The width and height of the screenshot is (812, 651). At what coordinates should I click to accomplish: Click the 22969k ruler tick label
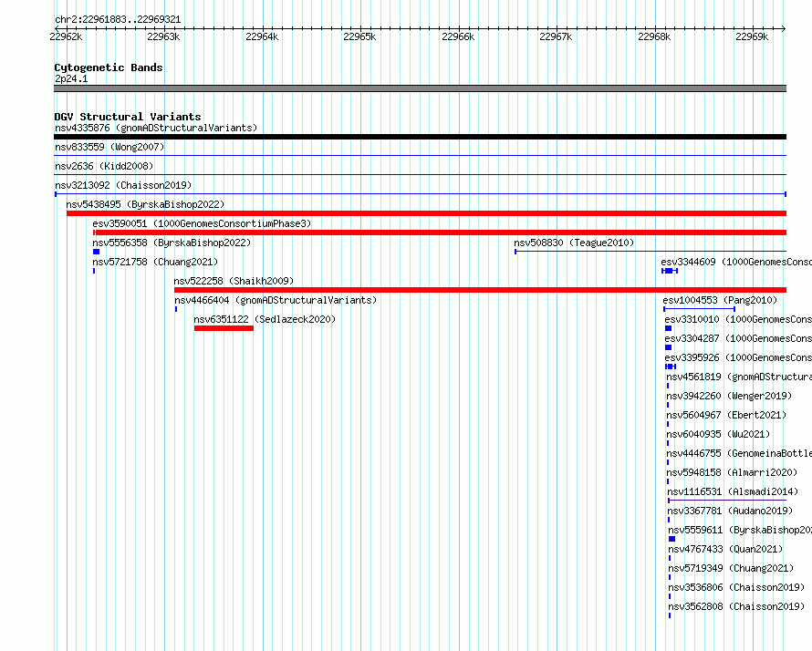tap(753, 36)
